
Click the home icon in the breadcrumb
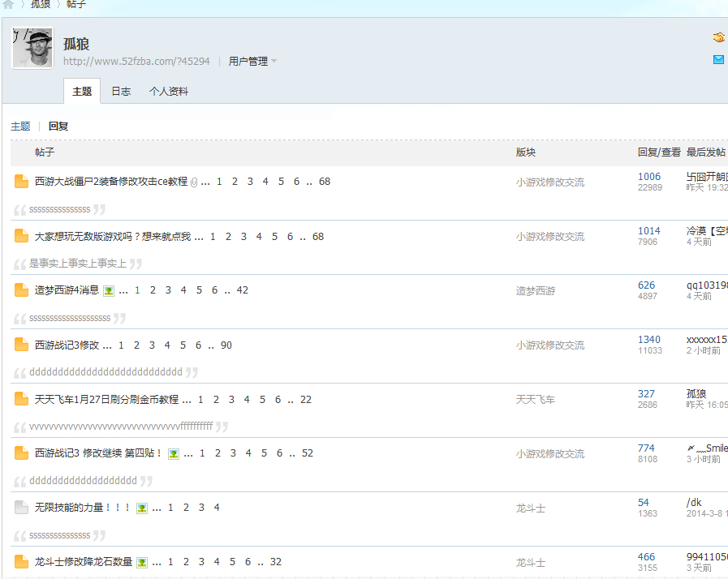coord(8,4)
